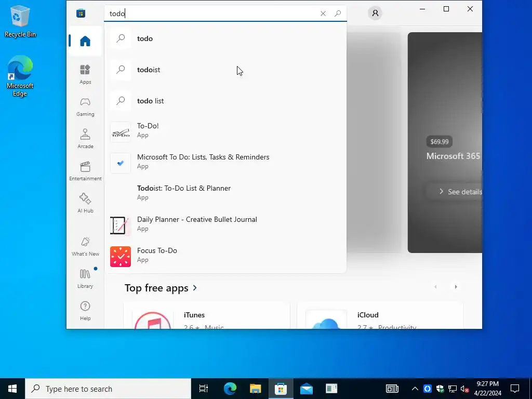Show previous Top free apps with left arrow
532x399 pixels.
[x=436, y=287]
